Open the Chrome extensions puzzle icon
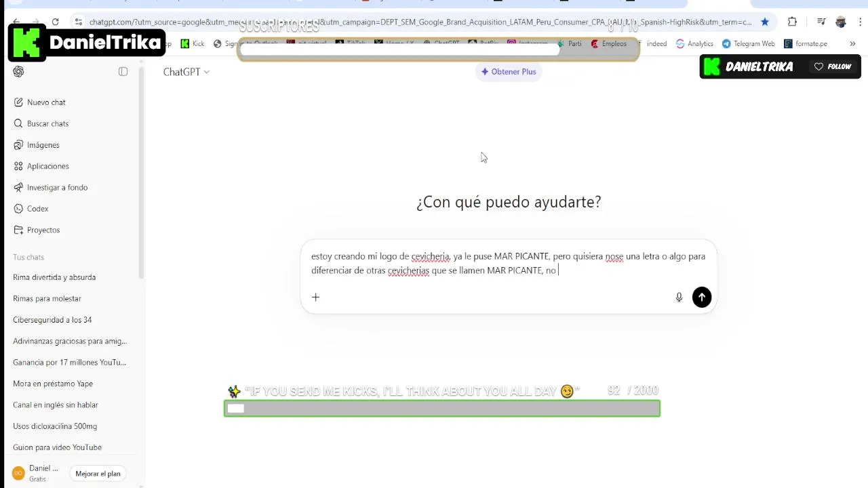The height and width of the screenshot is (488, 868). (792, 22)
